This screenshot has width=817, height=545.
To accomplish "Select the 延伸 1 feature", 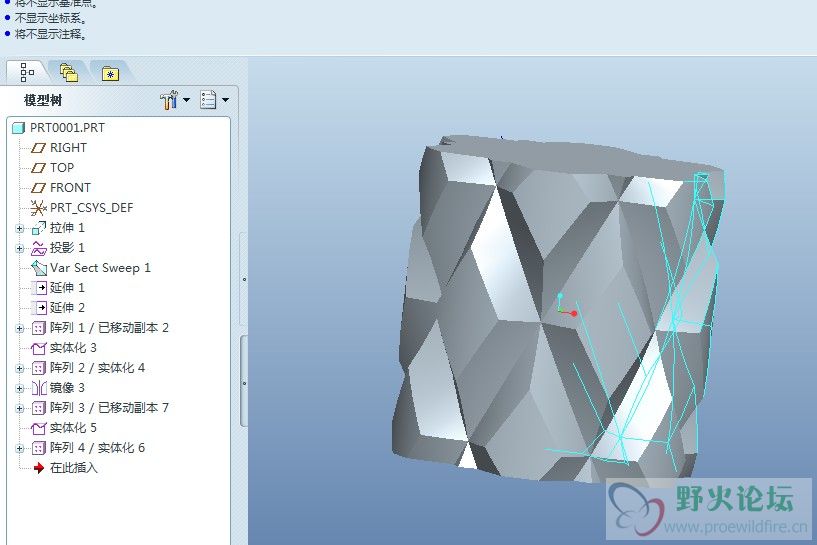I will point(67,288).
